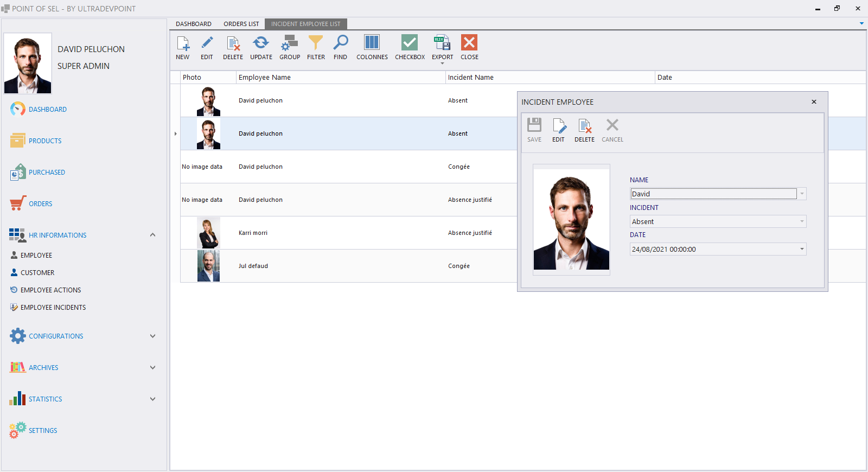Go to the ORDERS sidebar link
The width and height of the screenshot is (868, 472).
click(41, 203)
